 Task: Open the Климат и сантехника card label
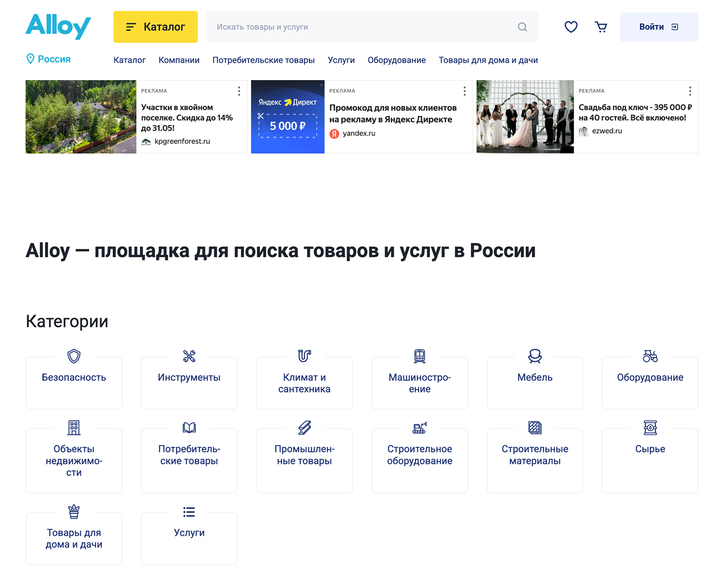point(305,383)
